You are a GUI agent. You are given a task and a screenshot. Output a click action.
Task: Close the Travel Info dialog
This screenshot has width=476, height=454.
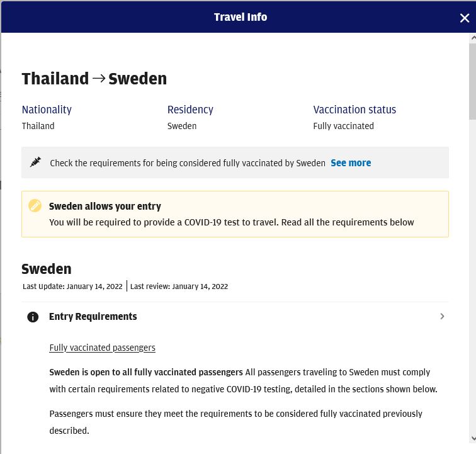464,18
